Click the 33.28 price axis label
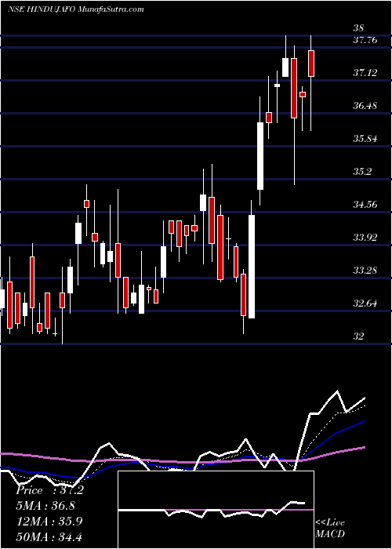The image size is (392, 549). pyautogui.click(x=365, y=271)
